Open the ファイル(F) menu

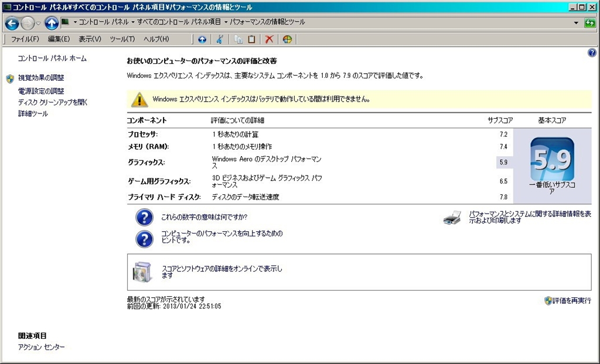point(25,39)
